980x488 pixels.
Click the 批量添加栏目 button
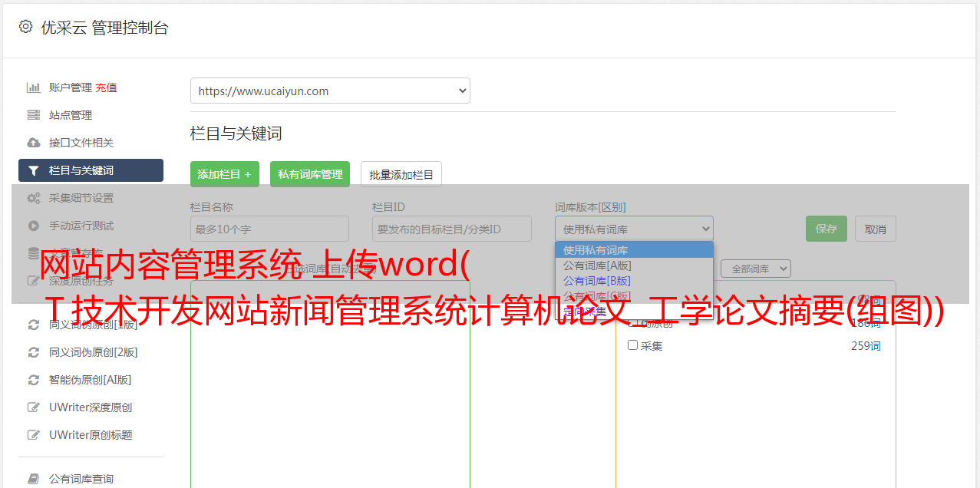401,174
